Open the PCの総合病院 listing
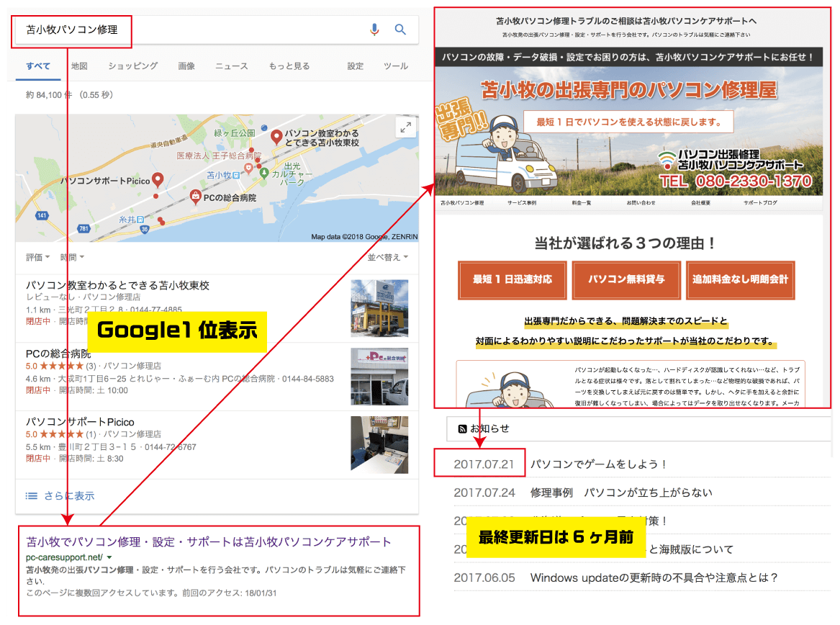 click(x=58, y=354)
